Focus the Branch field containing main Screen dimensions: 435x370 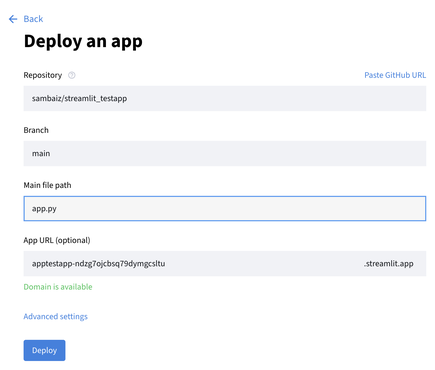coord(225,153)
